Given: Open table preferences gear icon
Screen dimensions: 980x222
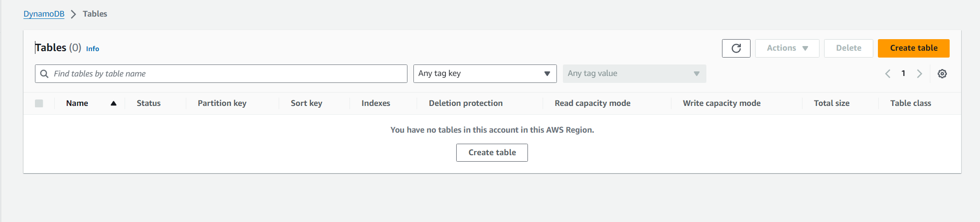Looking at the screenshot, I should (942, 74).
